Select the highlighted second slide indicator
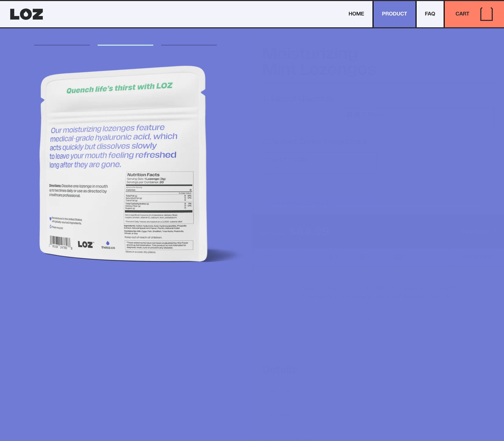This screenshot has height=441, width=504. point(125,45)
